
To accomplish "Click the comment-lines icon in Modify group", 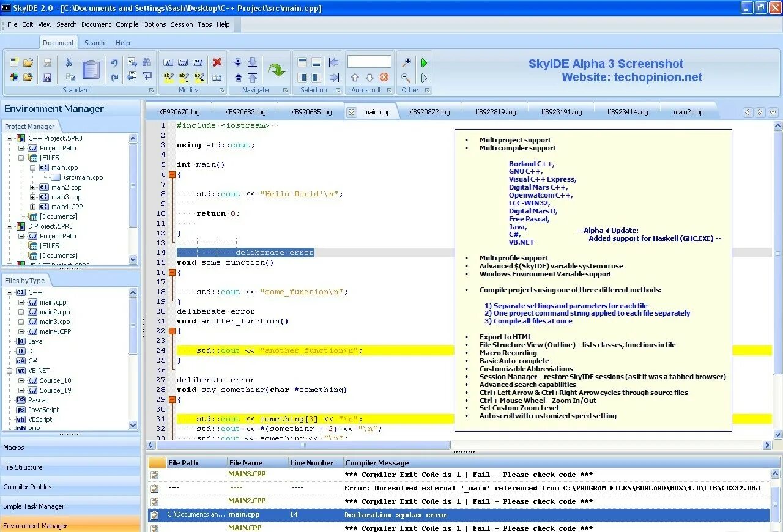I will [169, 62].
